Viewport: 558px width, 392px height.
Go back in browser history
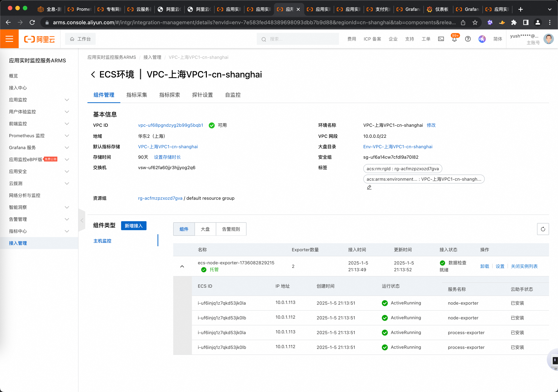(x=8, y=23)
